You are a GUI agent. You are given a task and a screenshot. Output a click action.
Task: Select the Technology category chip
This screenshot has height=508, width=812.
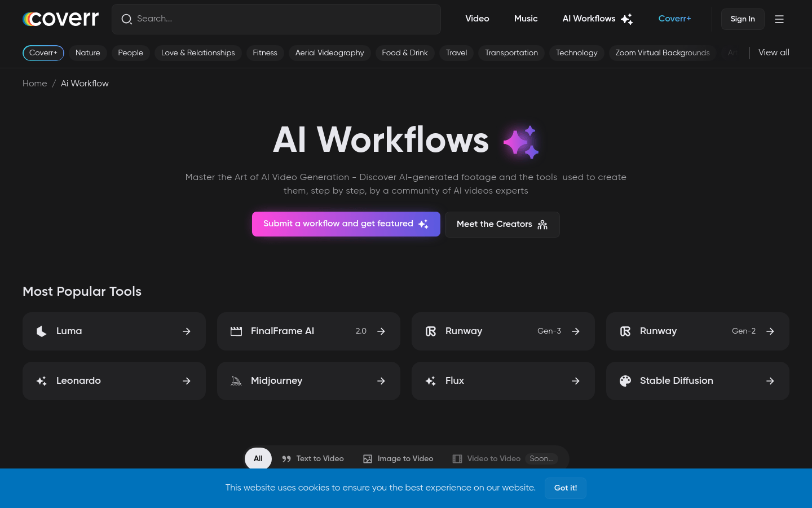(x=577, y=53)
